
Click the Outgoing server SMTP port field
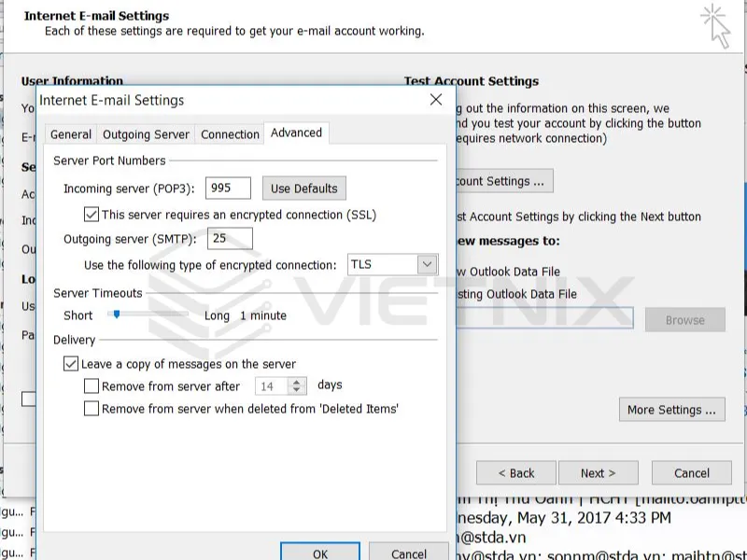(x=229, y=238)
